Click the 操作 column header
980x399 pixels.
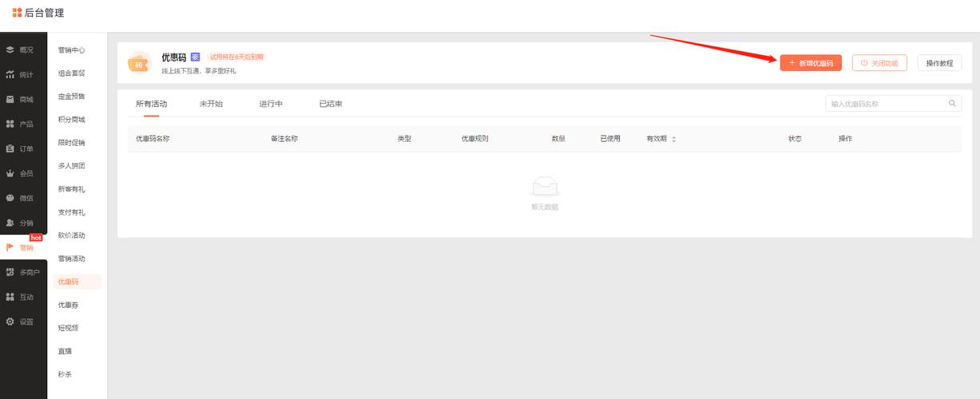845,139
